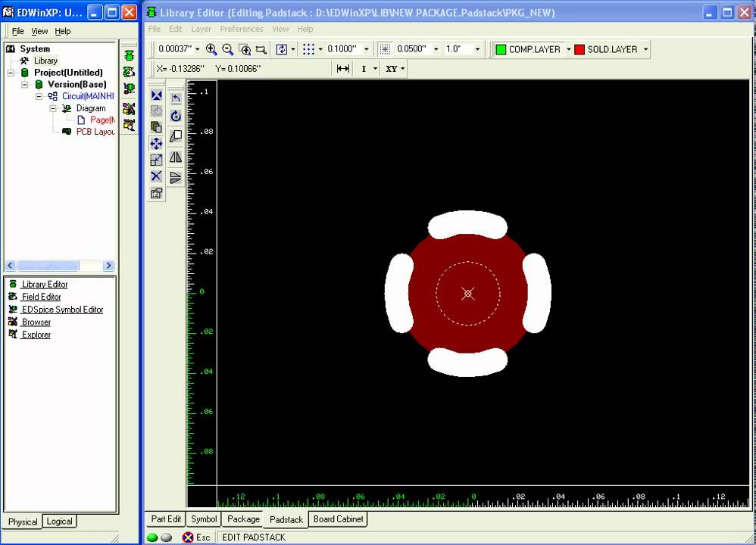Click the skewed square shape icon

(176, 136)
